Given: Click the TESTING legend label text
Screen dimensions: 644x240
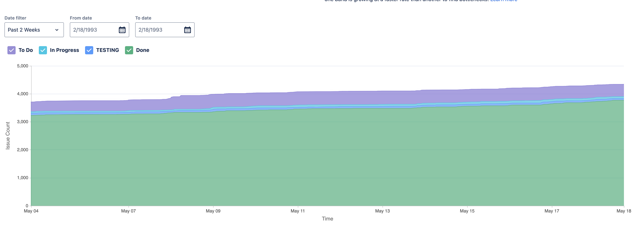Looking at the screenshot, I should click(108, 50).
